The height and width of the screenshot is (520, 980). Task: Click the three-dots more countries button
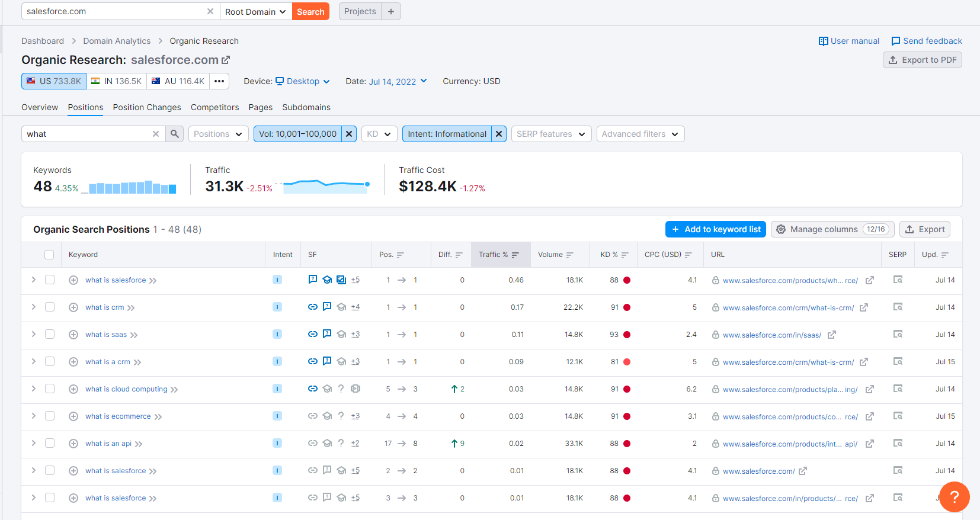point(219,81)
